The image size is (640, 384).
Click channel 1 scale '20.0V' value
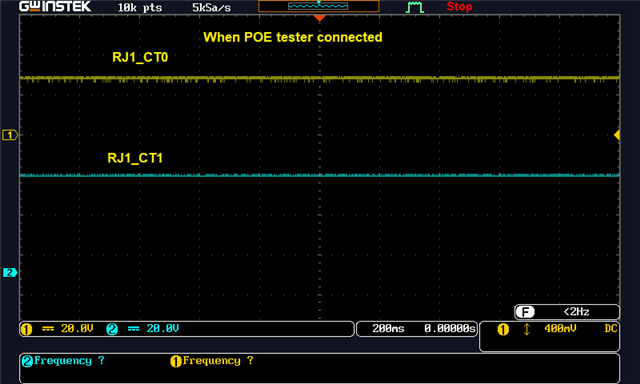pos(77,329)
